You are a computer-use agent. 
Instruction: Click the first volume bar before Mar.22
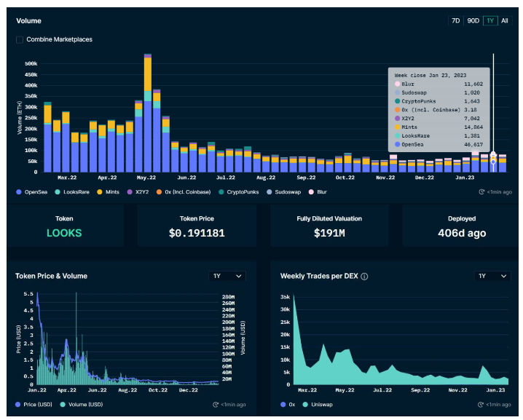[x=47, y=137]
